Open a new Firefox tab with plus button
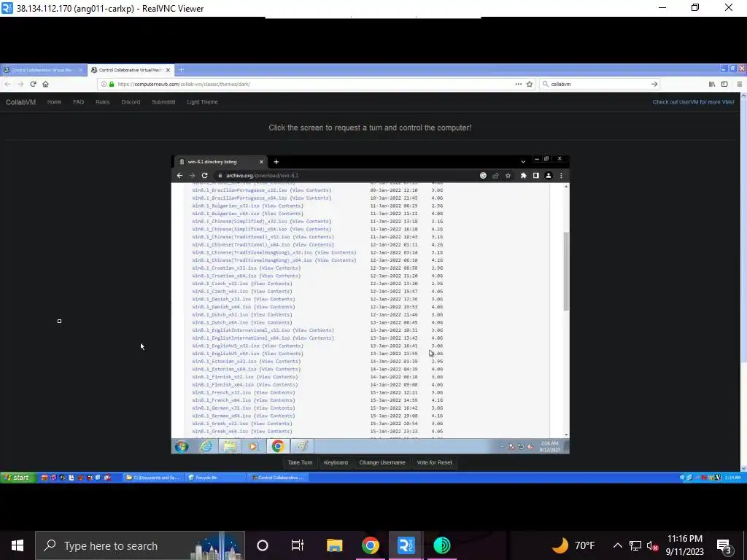747x560 pixels. point(181,69)
